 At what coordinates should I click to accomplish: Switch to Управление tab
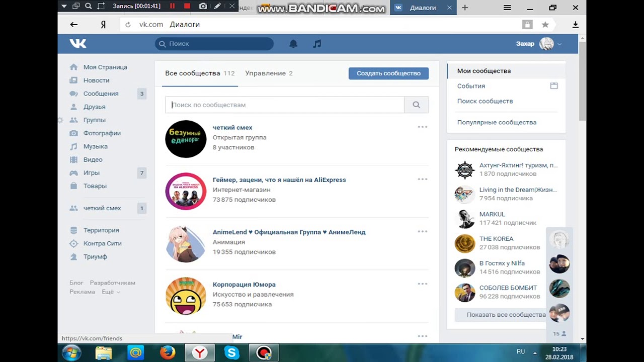[x=269, y=73]
